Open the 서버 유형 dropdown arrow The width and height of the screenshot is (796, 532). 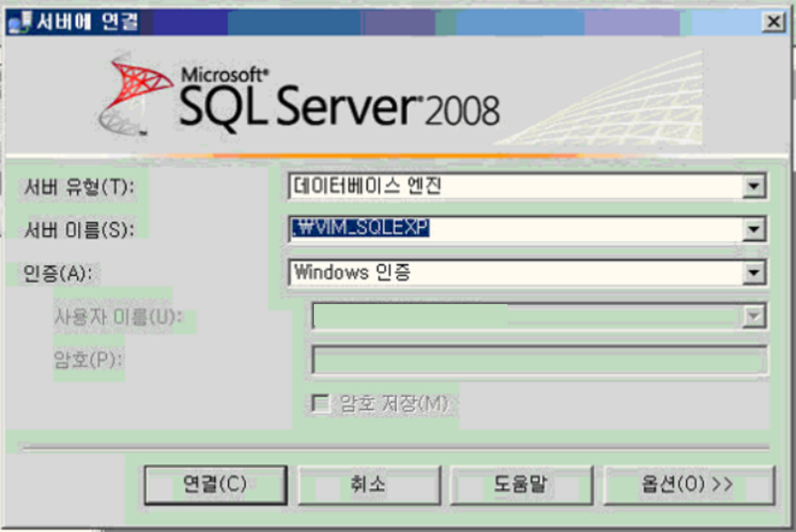pyautogui.click(x=754, y=186)
